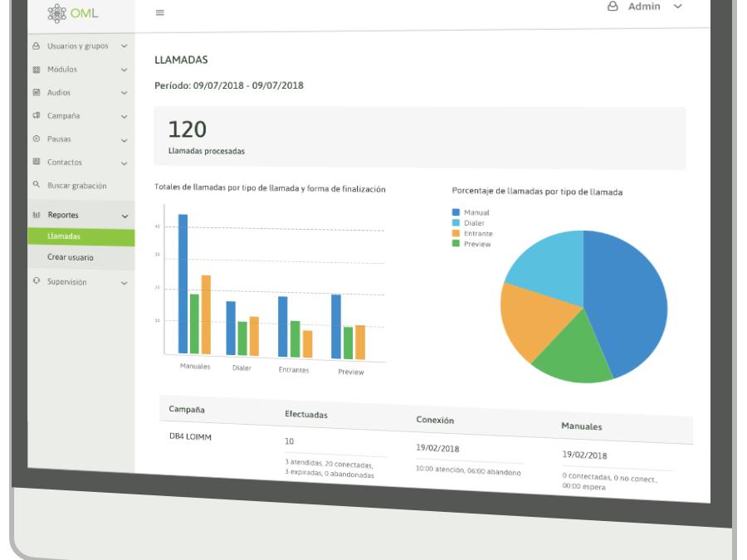Viewport: 747px width, 560px height.
Task: Click the Buscar grabación search icon
Action: pyautogui.click(x=37, y=185)
